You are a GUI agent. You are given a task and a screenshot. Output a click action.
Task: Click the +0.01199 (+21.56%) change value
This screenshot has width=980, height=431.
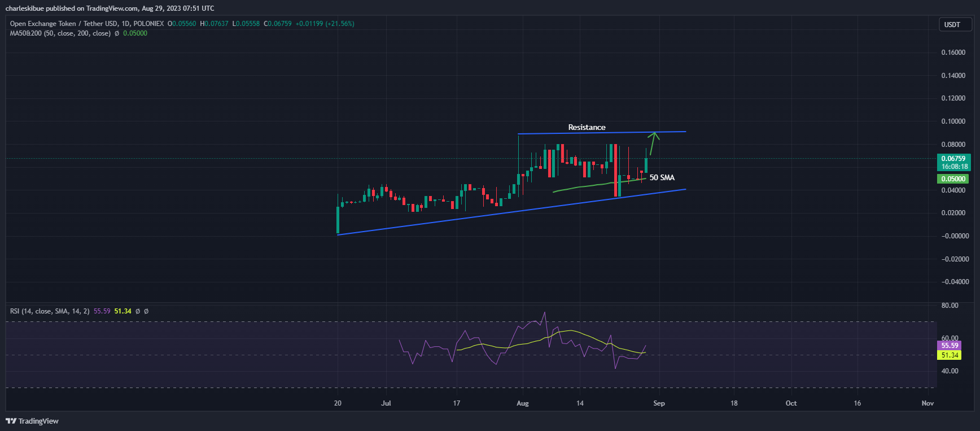325,24
